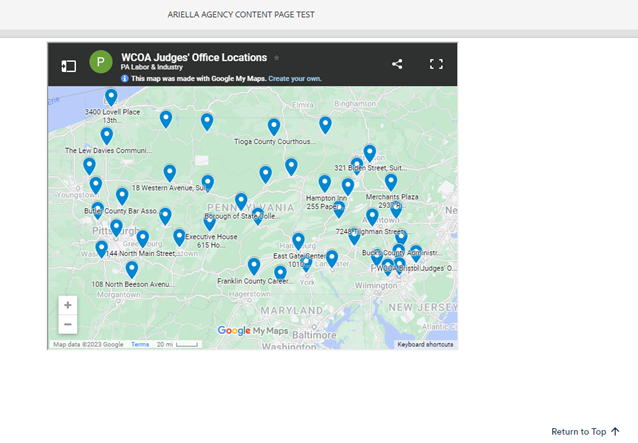Click Ariella Agency Content Page Test heading
The height and width of the screenshot is (443, 638).
click(x=241, y=15)
